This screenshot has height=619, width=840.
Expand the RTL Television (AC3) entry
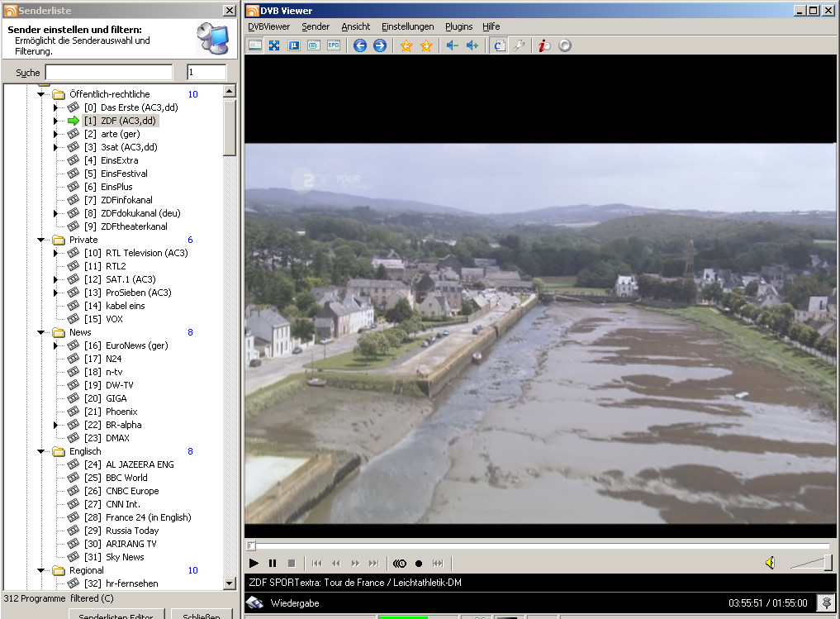(x=56, y=253)
